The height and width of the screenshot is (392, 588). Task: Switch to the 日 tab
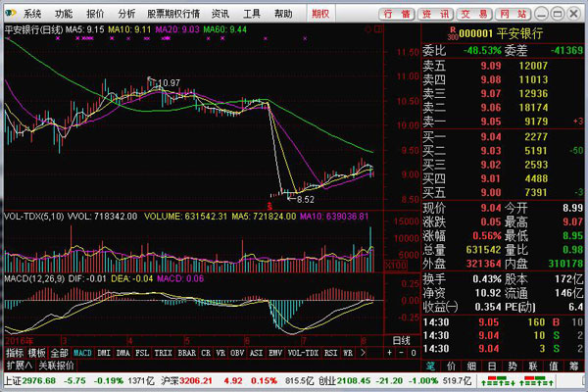pyautogui.click(x=492, y=366)
